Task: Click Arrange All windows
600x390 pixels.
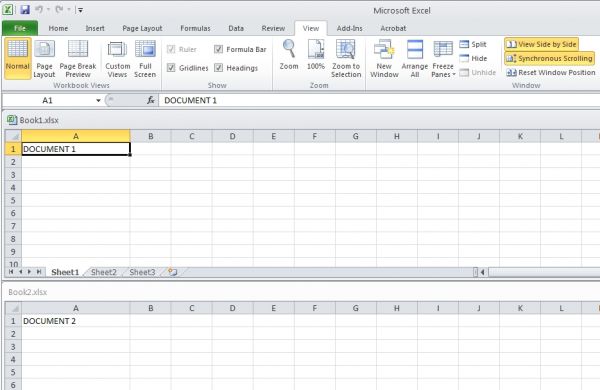Action: (x=415, y=58)
